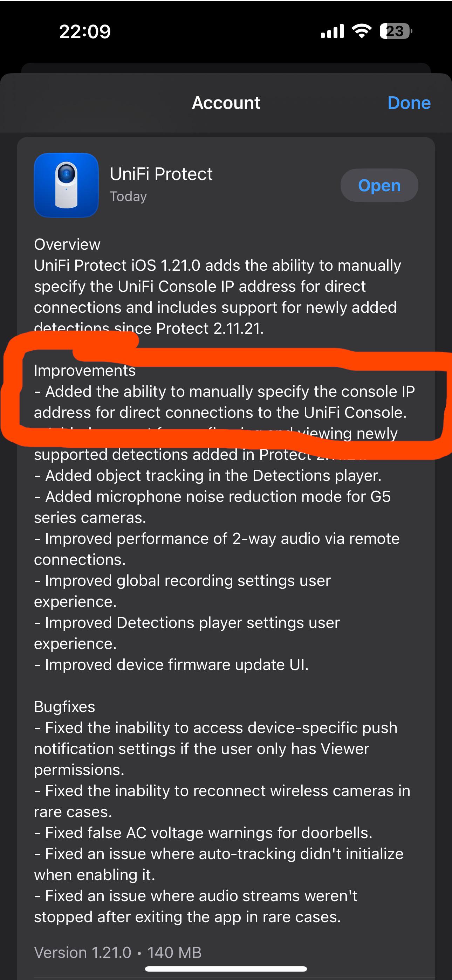Tap the note about microphone noise reduction

(x=213, y=496)
